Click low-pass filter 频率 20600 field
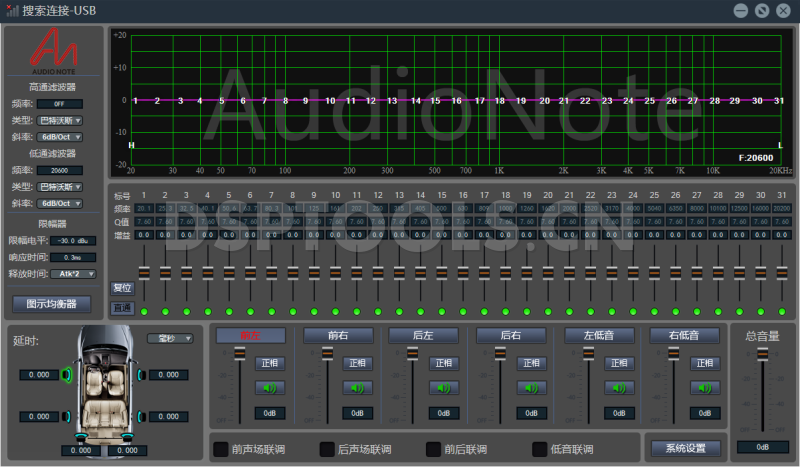This screenshot has height=467, width=800. click(60, 170)
